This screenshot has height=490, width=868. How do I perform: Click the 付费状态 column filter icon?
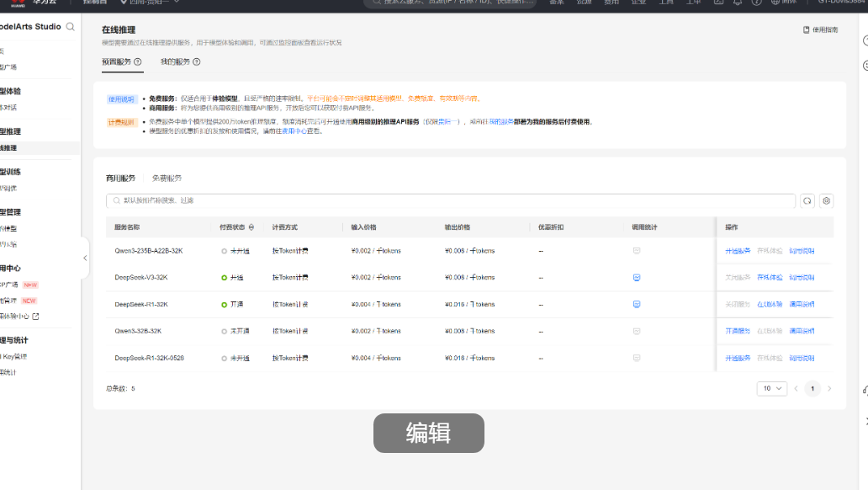(251, 227)
